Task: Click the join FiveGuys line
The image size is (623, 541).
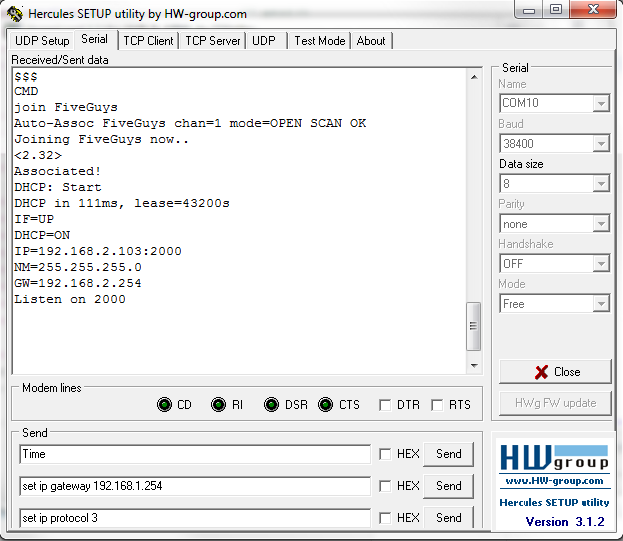Action: [x=66, y=107]
